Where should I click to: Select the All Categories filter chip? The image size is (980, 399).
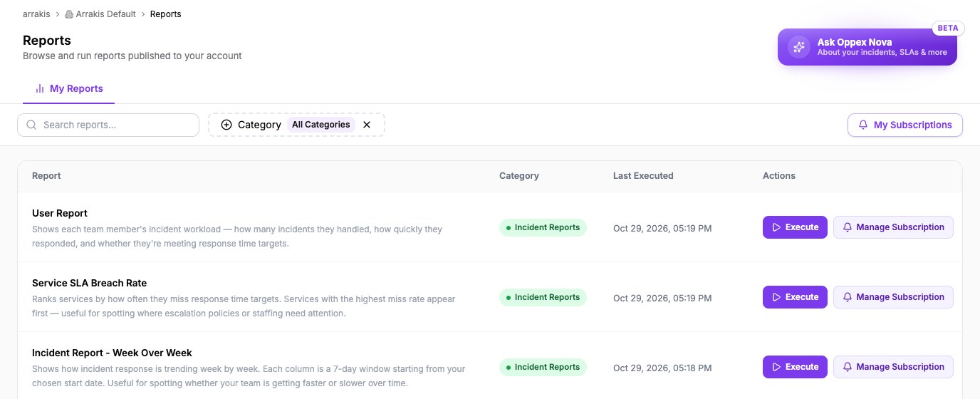point(321,125)
